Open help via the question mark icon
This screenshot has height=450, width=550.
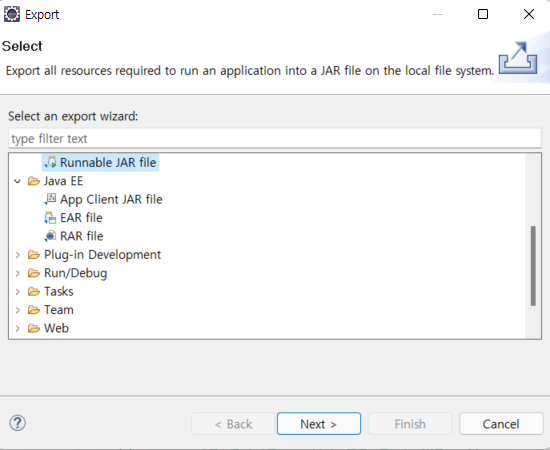pyautogui.click(x=17, y=423)
